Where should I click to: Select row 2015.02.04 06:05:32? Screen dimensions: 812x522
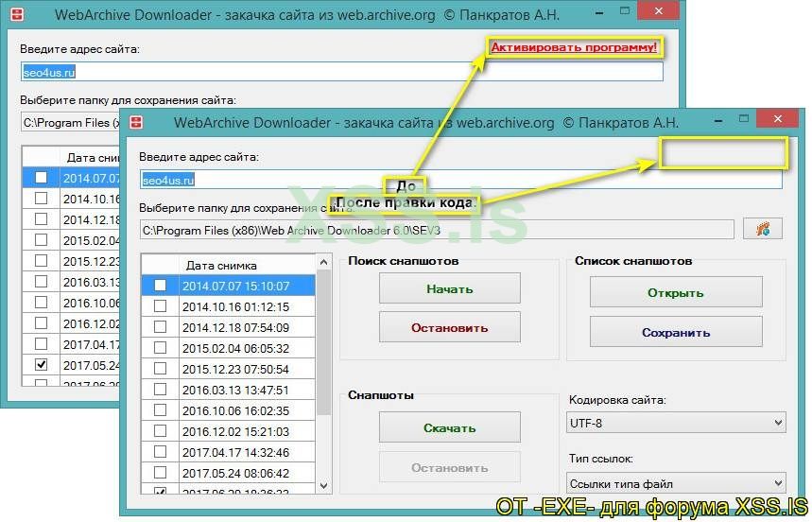coord(228,348)
